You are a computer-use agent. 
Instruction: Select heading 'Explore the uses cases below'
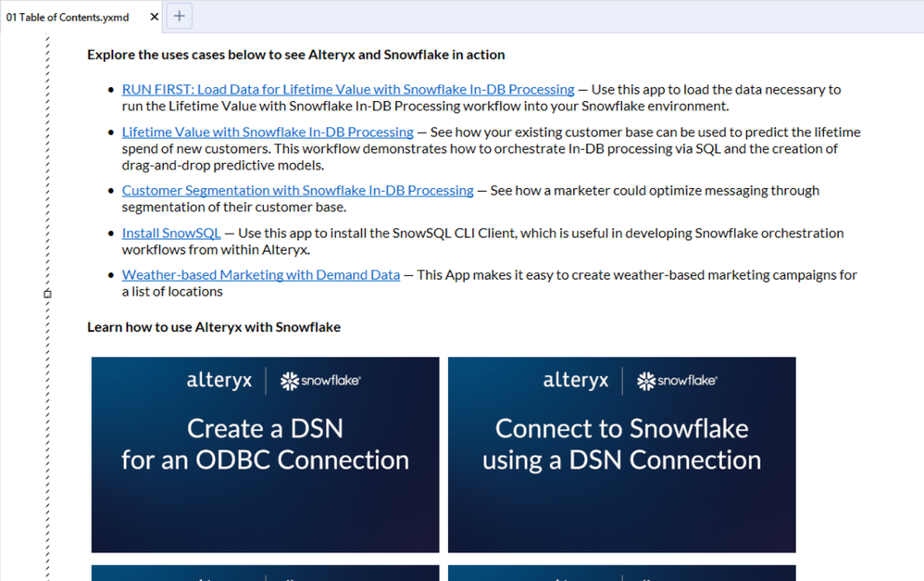pyautogui.click(x=296, y=55)
